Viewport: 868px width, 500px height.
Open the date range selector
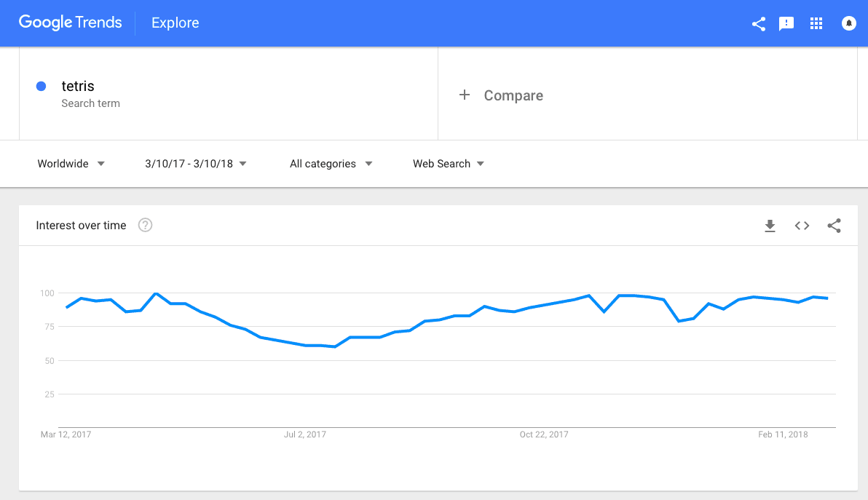[194, 163]
